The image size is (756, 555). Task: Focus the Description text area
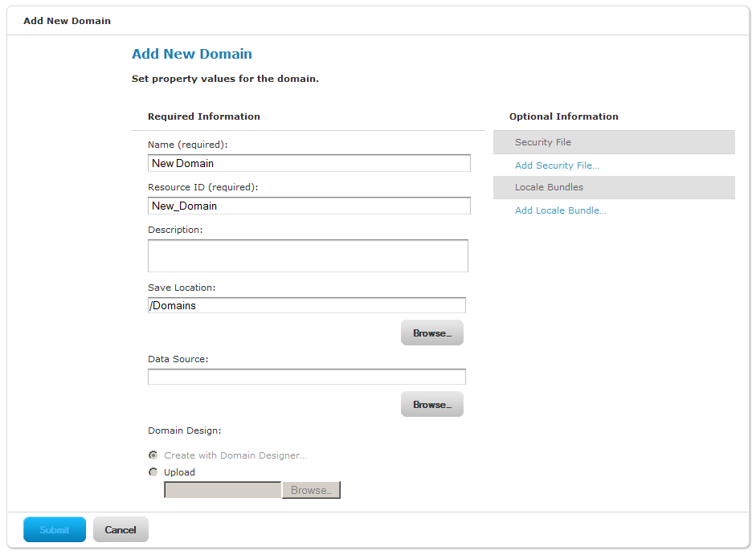pyautogui.click(x=308, y=256)
